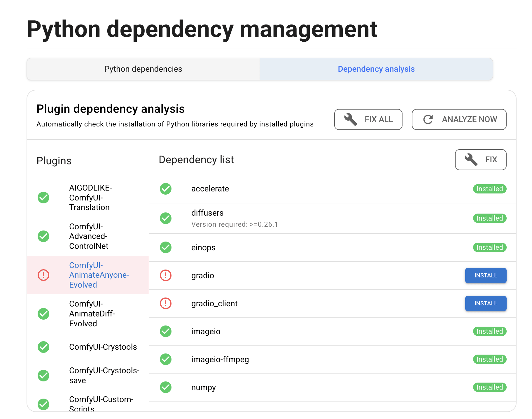Open the Dependency analysis tab
The height and width of the screenshot is (419, 532).
pos(376,69)
